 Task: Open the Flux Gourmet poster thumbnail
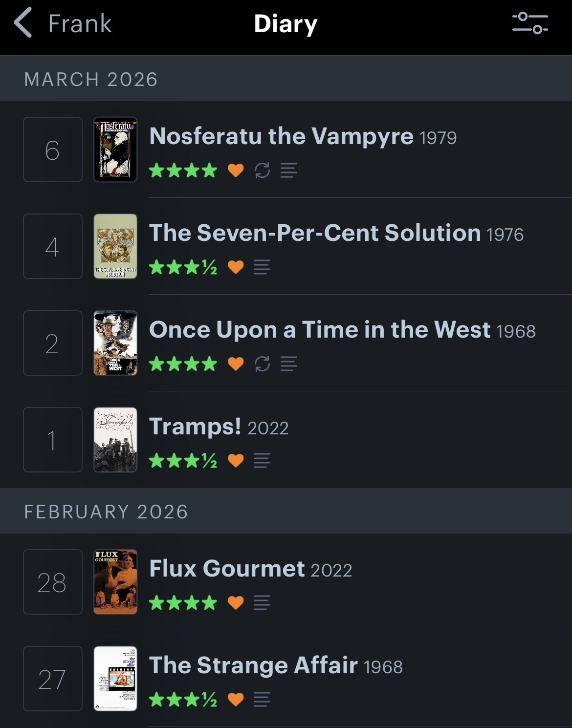point(115,581)
